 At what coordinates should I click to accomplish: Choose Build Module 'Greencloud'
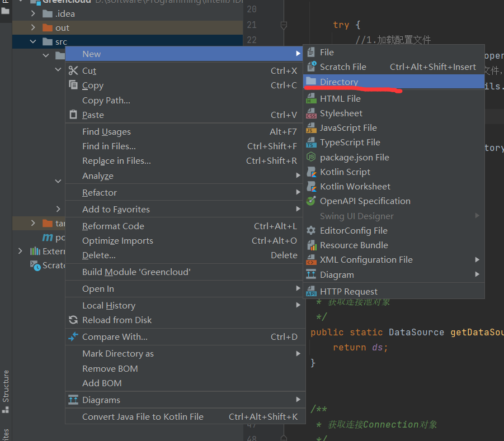coord(185,272)
